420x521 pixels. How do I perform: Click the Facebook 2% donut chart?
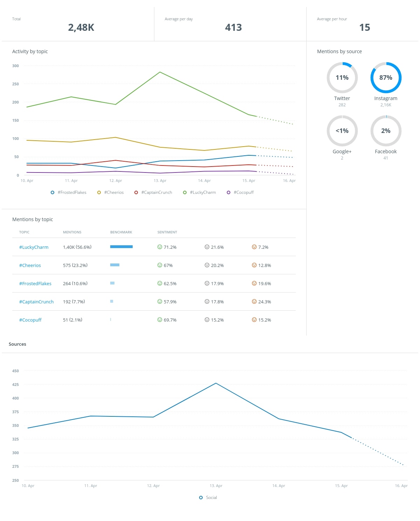coord(386,131)
